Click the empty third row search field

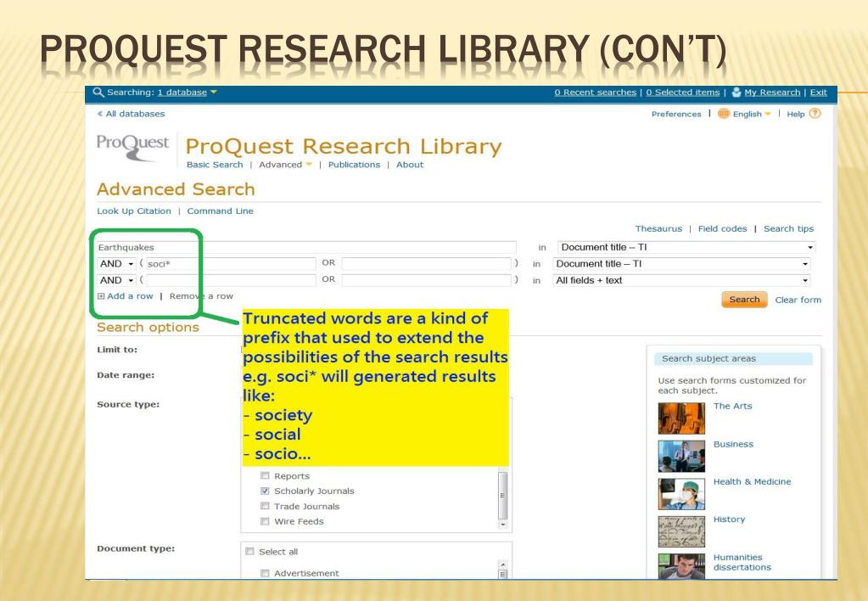click(231, 281)
